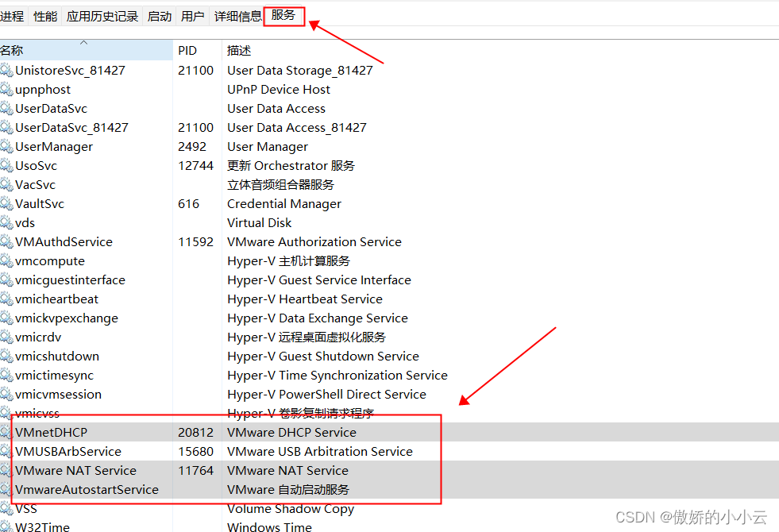Click the gear icon for vmictimesync
Screen dimensions: 779x532
pyautogui.click(x=6, y=375)
